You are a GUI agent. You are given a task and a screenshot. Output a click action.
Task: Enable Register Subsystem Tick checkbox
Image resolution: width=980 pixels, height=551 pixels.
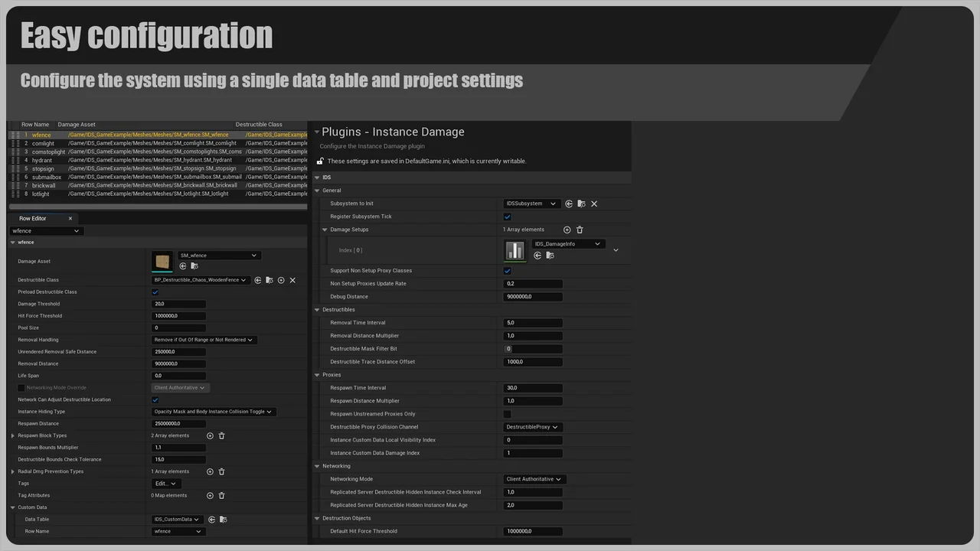(x=507, y=217)
